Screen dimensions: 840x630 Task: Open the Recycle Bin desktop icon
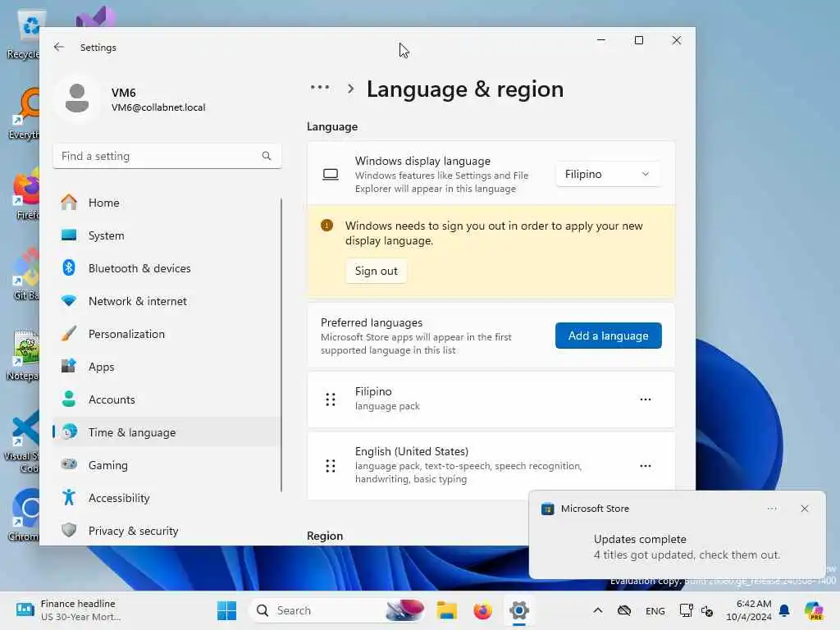24,34
